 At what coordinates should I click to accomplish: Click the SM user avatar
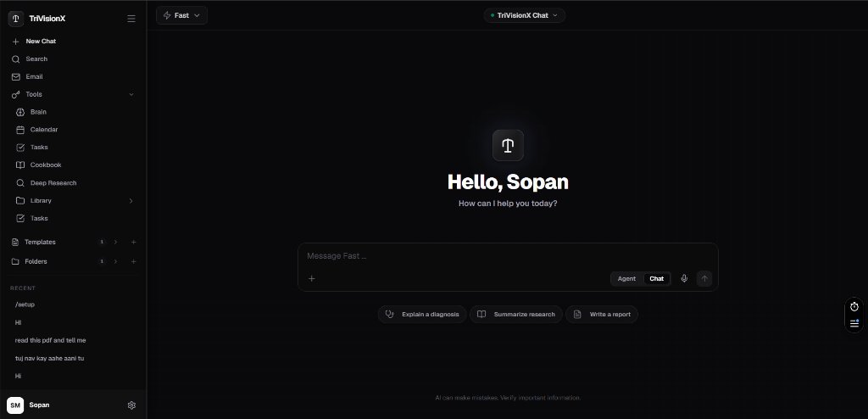pyautogui.click(x=15, y=405)
